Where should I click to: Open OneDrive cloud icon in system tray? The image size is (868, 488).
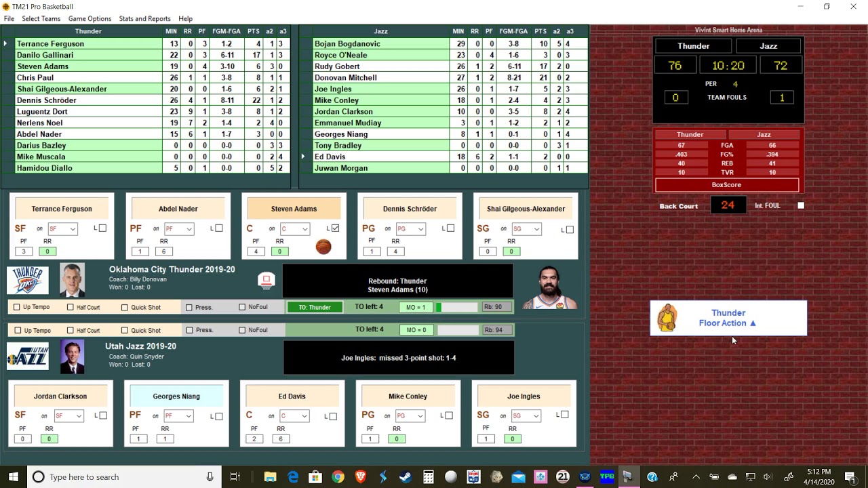click(732, 477)
